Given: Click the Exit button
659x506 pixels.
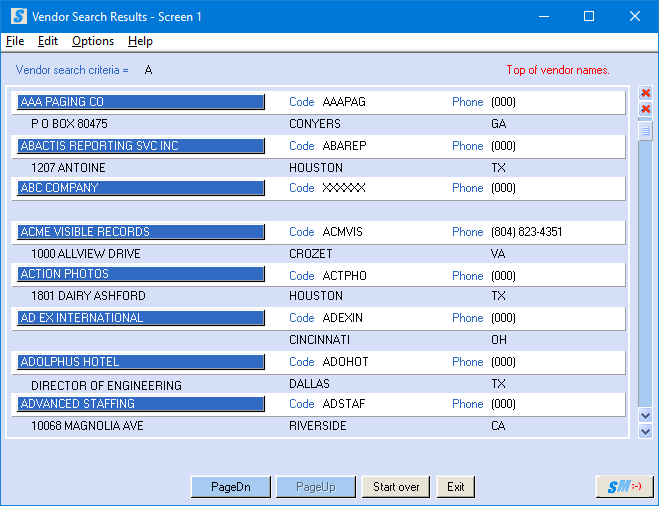Looking at the screenshot, I should tap(456, 487).
